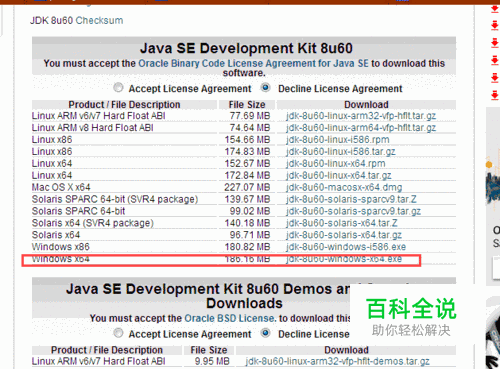Screen dimensions: 500x369
Task: Download jdk-8u60-macosx-x64.dmg
Action: [x=344, y=187]
